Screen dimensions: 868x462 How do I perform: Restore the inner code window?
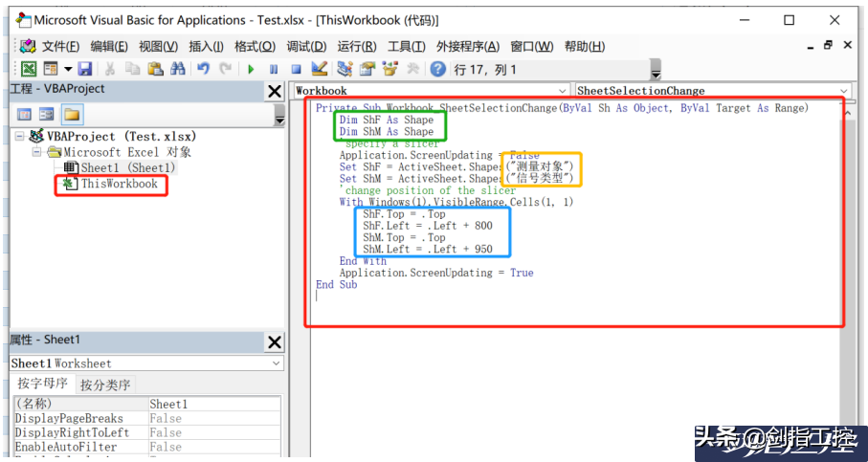[828, 45]
